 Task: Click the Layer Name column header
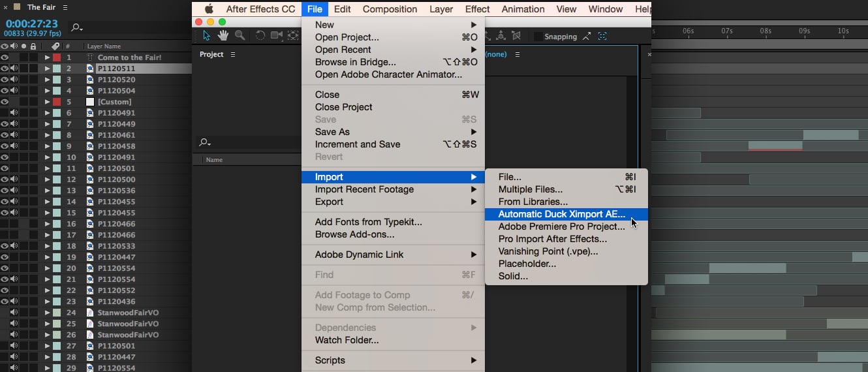104,46
